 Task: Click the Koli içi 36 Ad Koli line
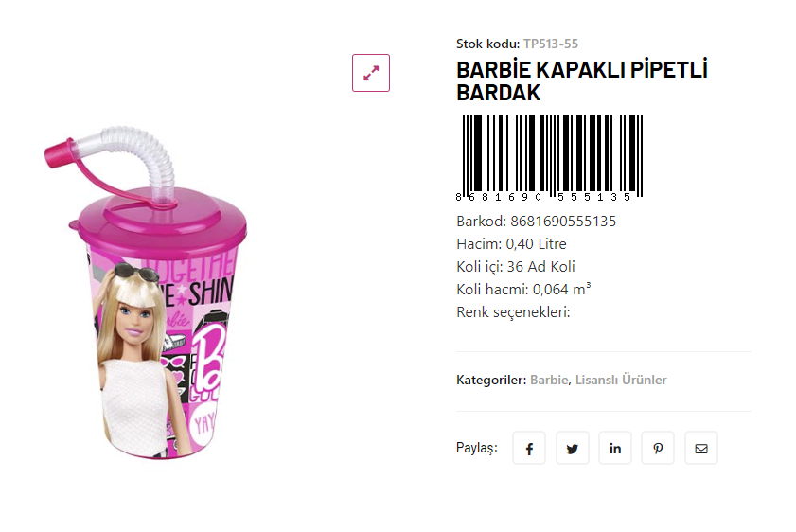pyautogui.click(x=516, y=267)
